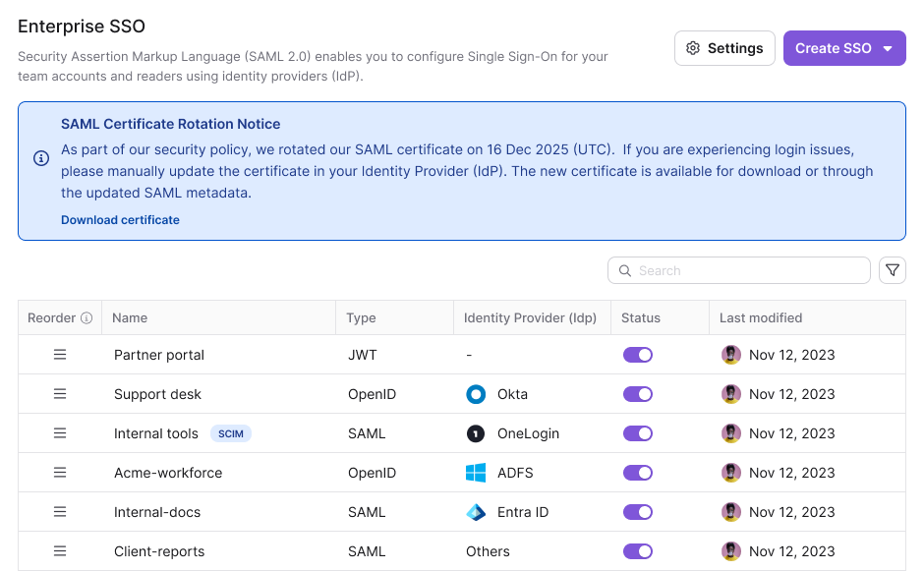Click the ADFS provider name

pos(515,473)
